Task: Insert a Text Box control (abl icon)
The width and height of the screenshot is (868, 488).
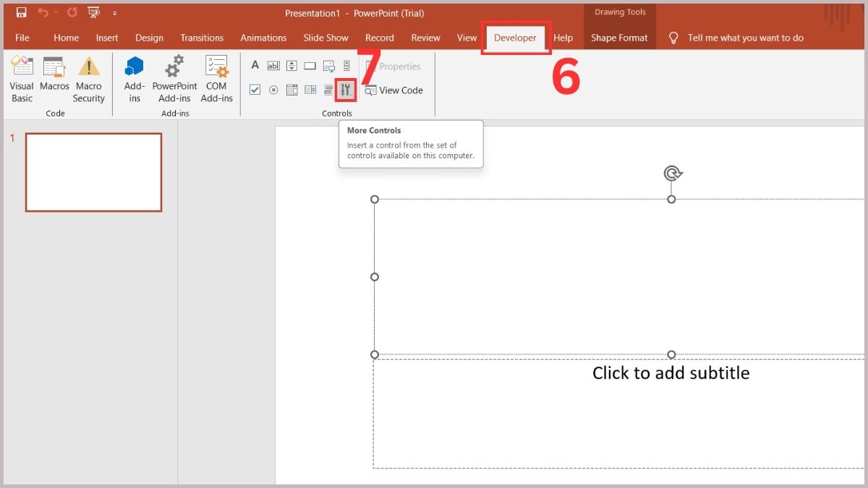Action: (x=273, y=66)
